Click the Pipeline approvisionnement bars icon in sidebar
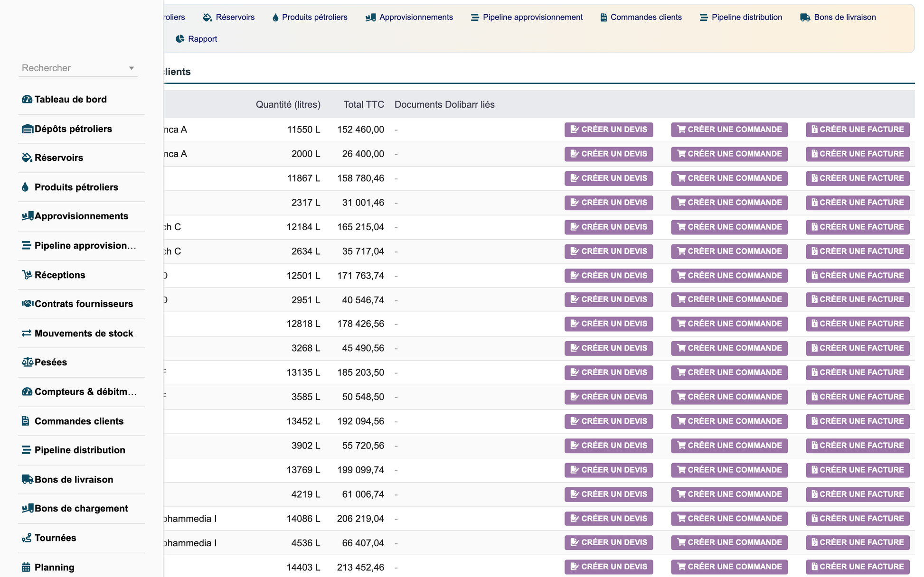The height and width of the screenshot is (577, 924). pos(26,245)
